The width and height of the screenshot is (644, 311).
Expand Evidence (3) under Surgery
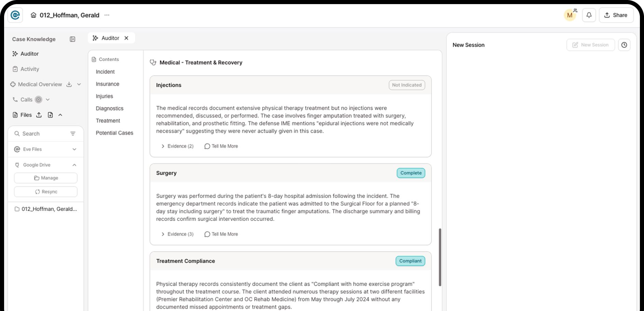click(177, 234)
